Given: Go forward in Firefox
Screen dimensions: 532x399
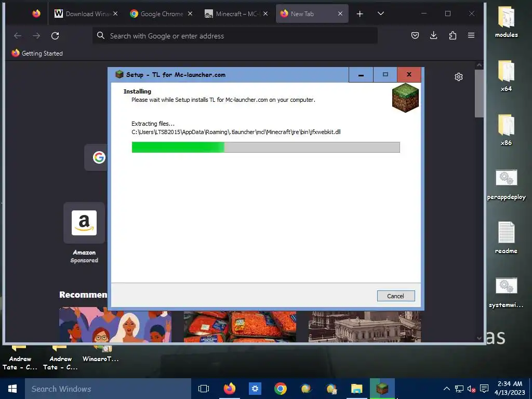Looking at the screenshot, I should [x=36, y=36].
